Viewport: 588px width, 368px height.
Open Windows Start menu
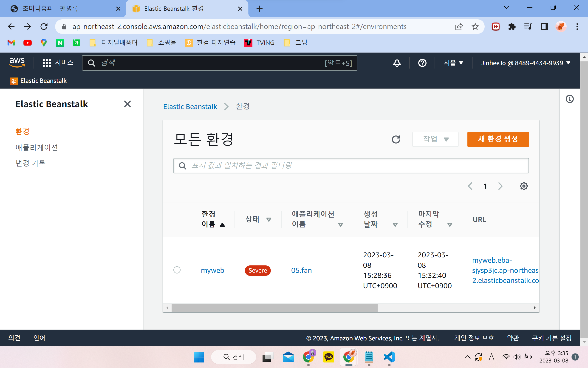click(199, 357)
